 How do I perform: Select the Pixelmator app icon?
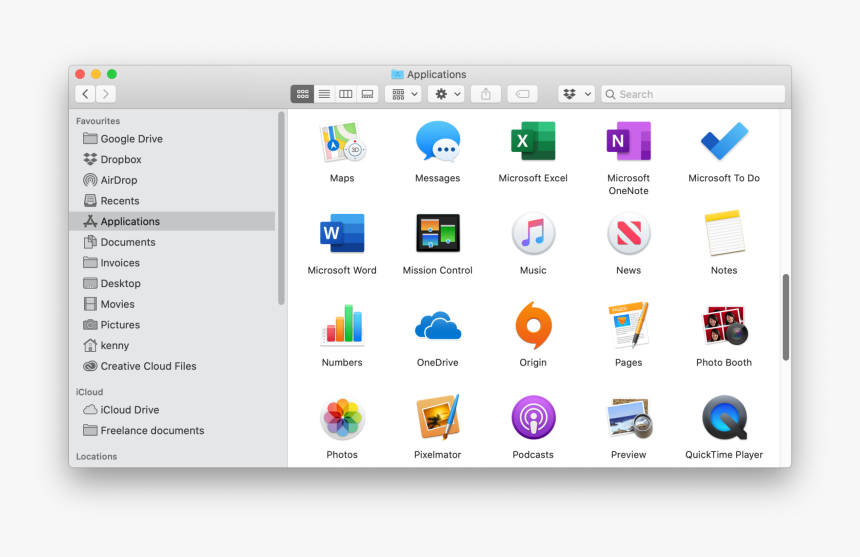(438, 417)
